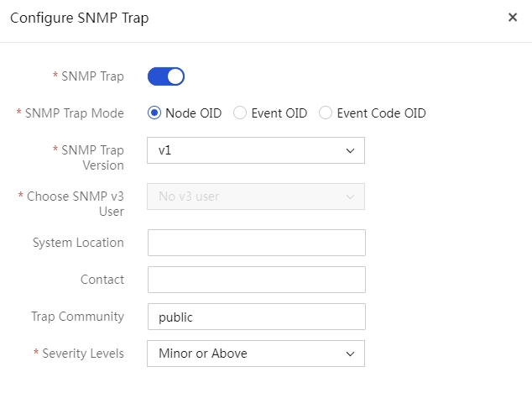Click the Trap Community label
The height and width of the screenshot is (393, 532).
click(78, 317)
